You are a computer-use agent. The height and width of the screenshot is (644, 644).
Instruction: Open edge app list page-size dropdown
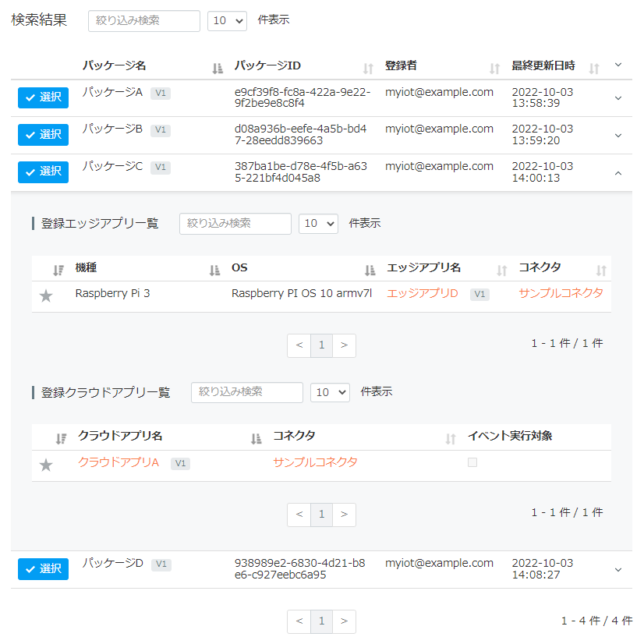(x=318, y=224)
